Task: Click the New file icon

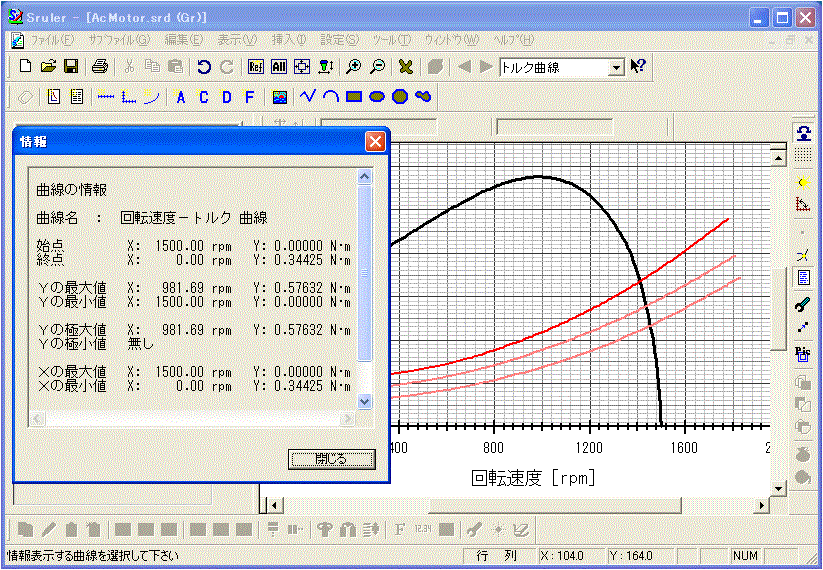Action: coord(25,67)
